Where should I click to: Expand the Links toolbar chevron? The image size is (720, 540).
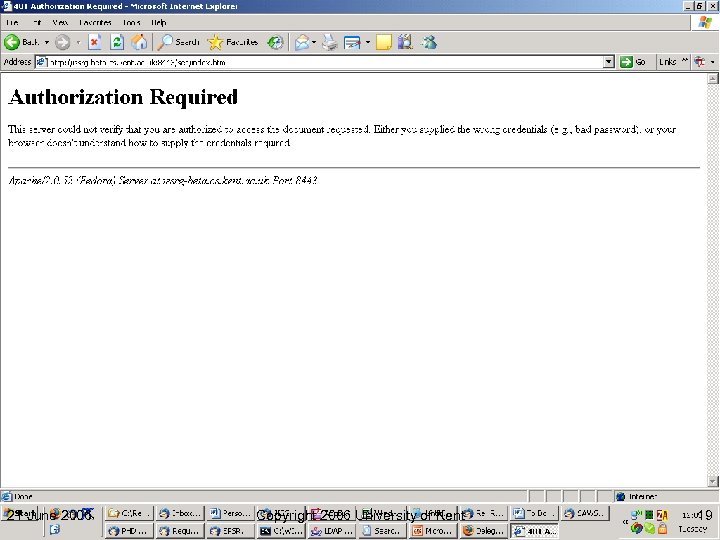[x=685, y=61]
